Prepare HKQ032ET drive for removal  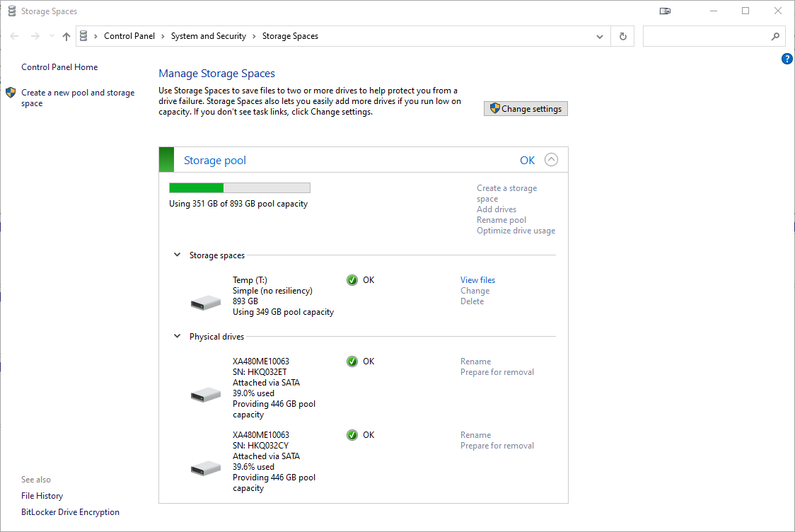coord(497,372)
